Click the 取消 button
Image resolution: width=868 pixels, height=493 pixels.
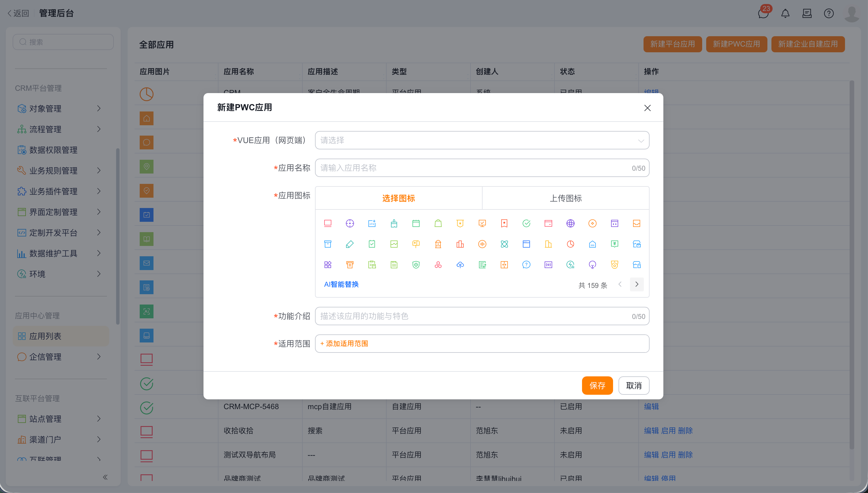[x=634, y=386]
